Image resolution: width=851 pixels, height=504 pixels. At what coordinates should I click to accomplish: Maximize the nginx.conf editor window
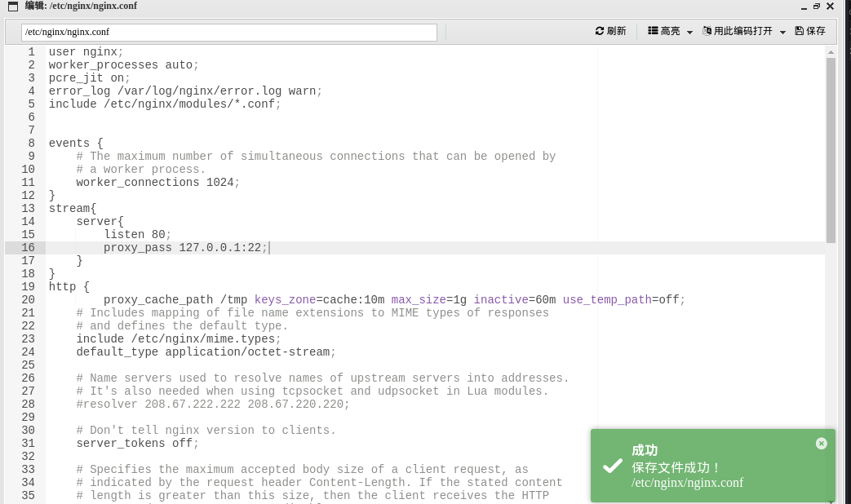pyautogui.click(x=817, y=7)
